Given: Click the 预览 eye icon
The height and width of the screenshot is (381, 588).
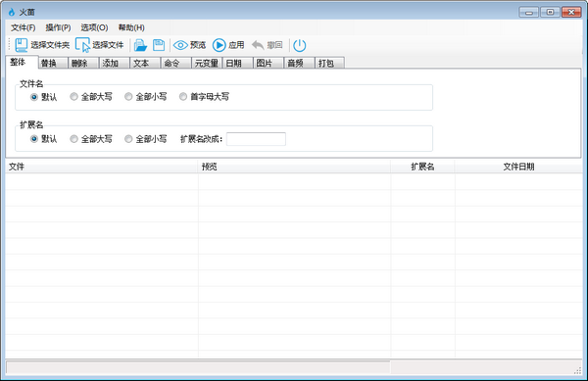Looking at the screenshot, I should point(180,45).
